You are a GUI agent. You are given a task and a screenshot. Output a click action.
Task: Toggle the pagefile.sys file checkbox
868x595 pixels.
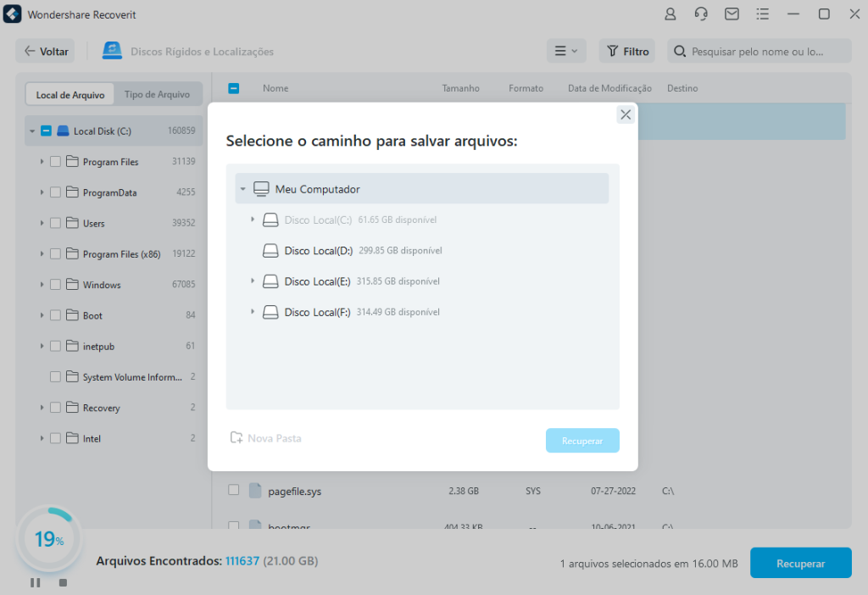(234, 490)
